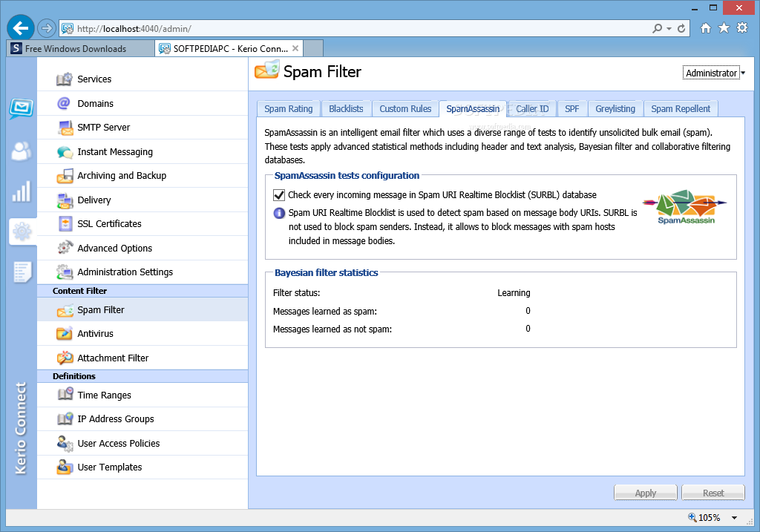Open the Status bar-chart section in left rail
The image size is (760, 532).
click(22, 191)
